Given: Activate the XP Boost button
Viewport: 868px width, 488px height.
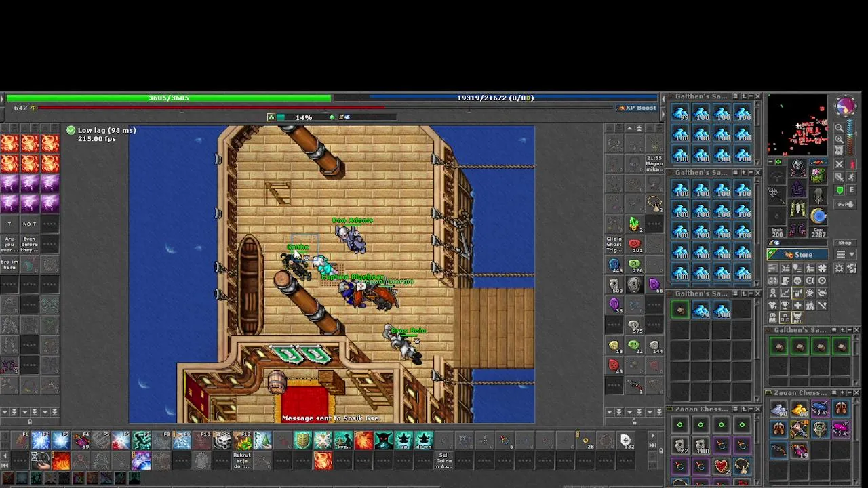Looking at the screenshot, I should coord(637,108).
